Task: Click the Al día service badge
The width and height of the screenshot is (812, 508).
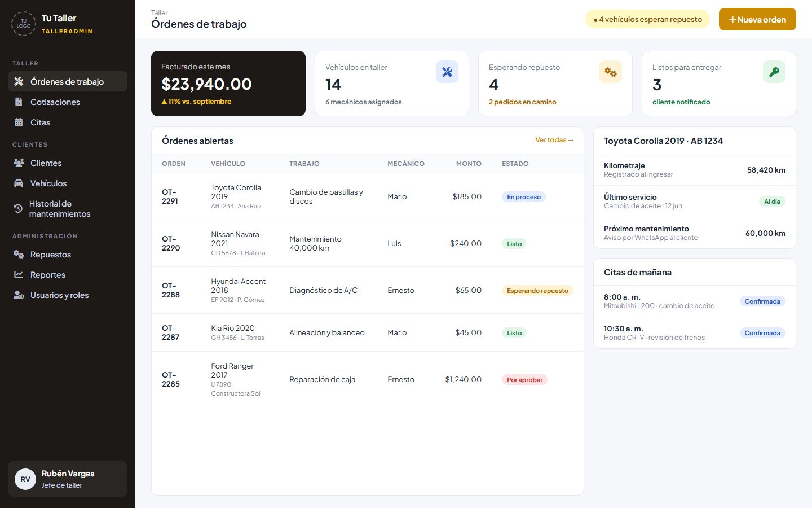Action: click(x=772, y=202)
